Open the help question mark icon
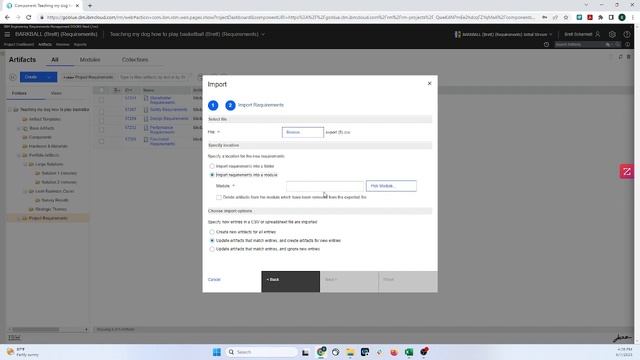The height and width of the screenshot is (360, 640). (627, 34)
